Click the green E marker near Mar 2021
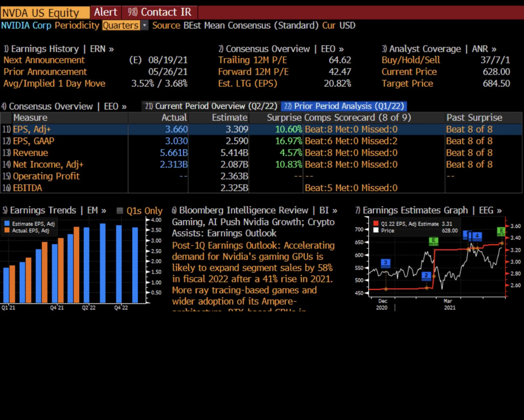This screenshot has width=524, height=420. tap(434, 241)
